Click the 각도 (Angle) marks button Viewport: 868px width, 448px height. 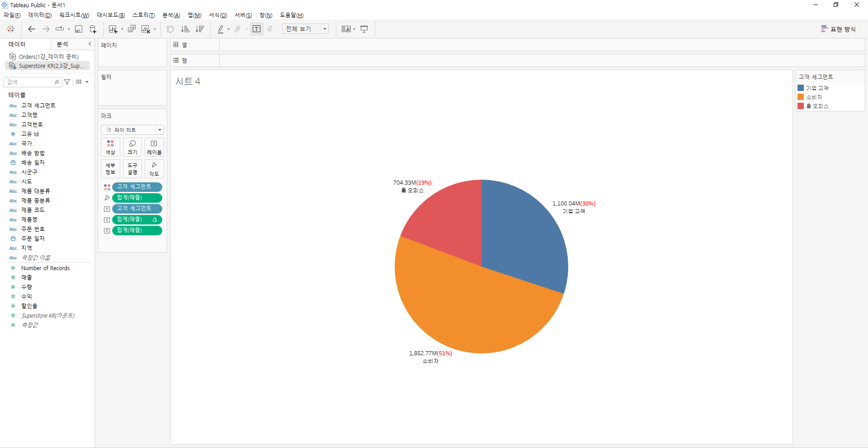pyautogui.click(x=154, y=169)
